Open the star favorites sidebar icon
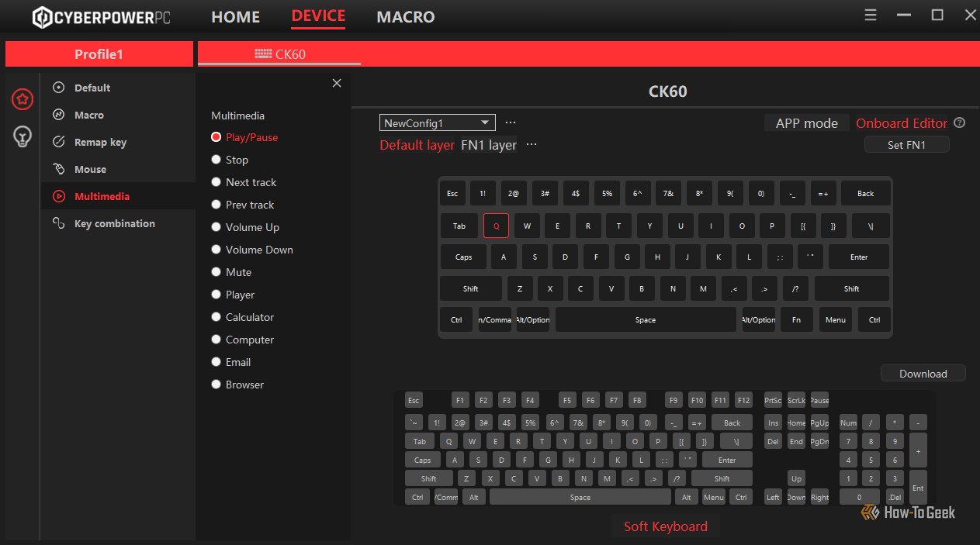 point(23,99)
